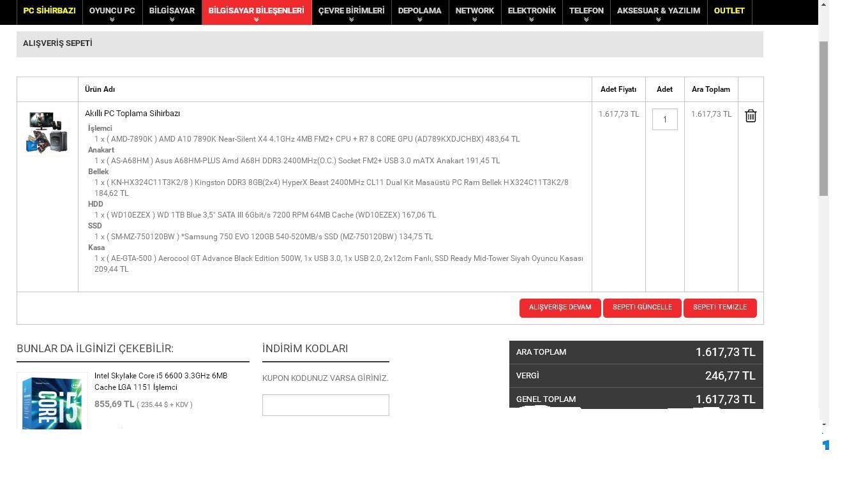Open the BİLGİSAYAR menu
The width and height of the screenshot is (868, 490).
(x=172, y=11)
